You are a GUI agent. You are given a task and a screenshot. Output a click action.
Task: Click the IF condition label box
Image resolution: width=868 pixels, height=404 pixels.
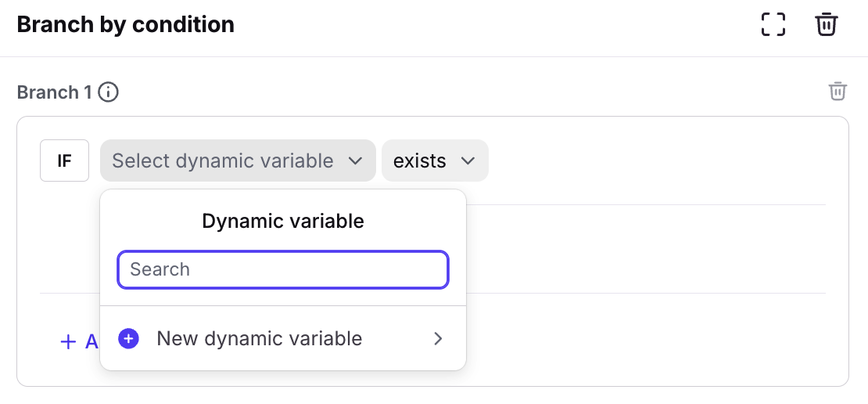[x=64, y=161]
